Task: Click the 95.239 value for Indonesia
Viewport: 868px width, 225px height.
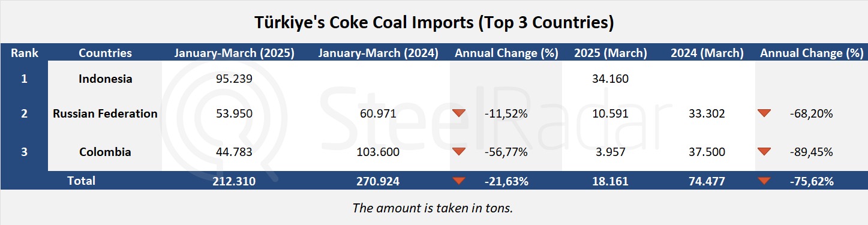Action: (x=234, y=79)
